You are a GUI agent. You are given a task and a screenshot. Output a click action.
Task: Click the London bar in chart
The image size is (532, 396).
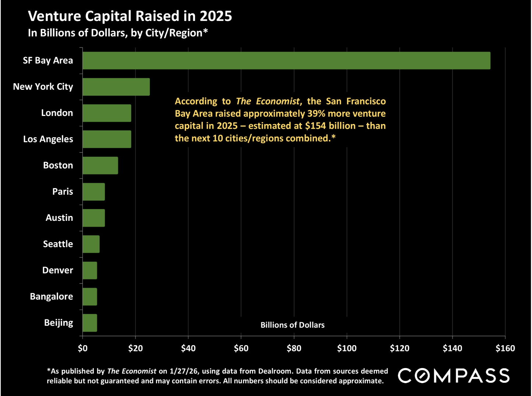(107, 113)
